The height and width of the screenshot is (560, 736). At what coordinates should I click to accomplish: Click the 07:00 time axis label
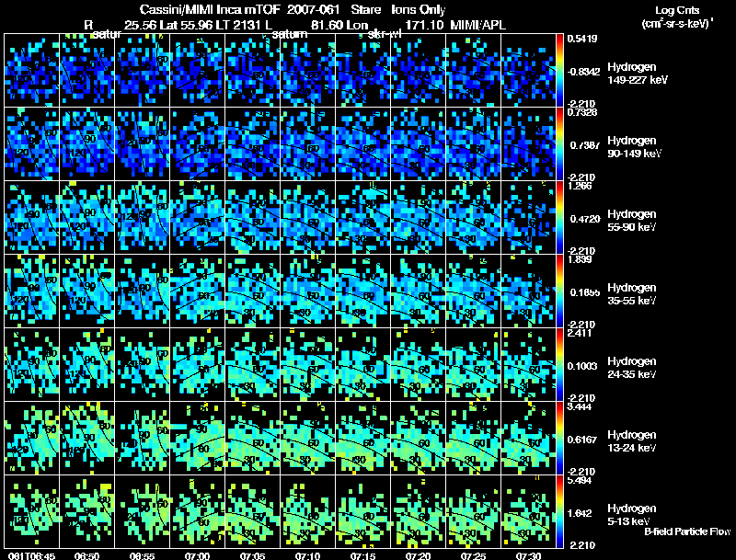pyautogui.click(x=197, y=555)
